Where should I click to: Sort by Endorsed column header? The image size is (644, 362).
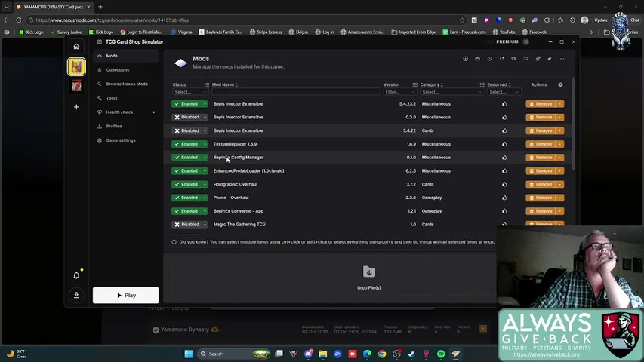pyautogui.click(x=499, y=84)
